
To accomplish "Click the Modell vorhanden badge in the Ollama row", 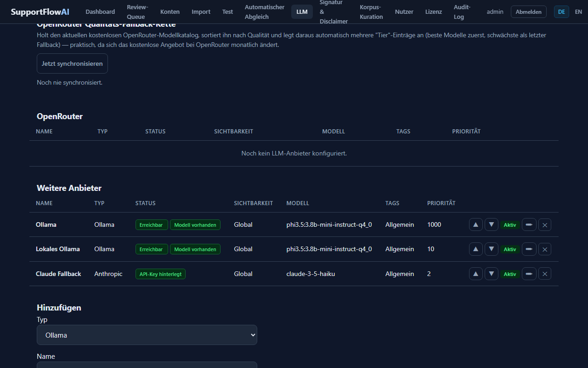I will coord(195,225).
